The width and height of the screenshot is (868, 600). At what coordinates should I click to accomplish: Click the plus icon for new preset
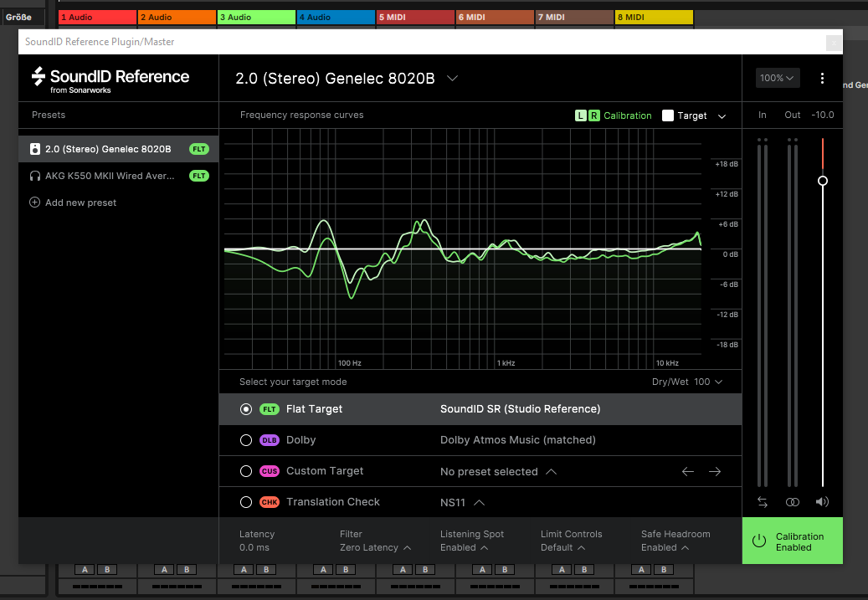34,202
